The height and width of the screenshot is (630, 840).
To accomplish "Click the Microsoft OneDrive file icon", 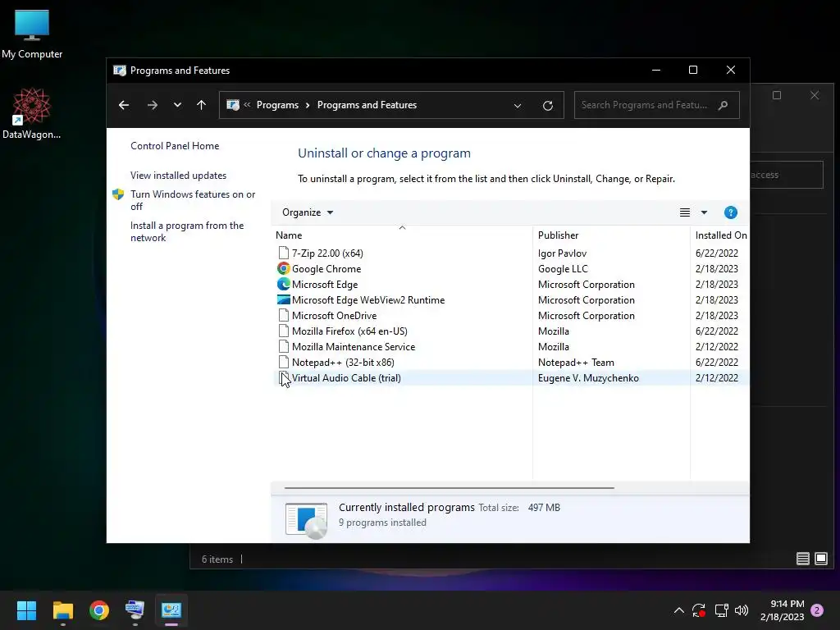I will 284,316.
